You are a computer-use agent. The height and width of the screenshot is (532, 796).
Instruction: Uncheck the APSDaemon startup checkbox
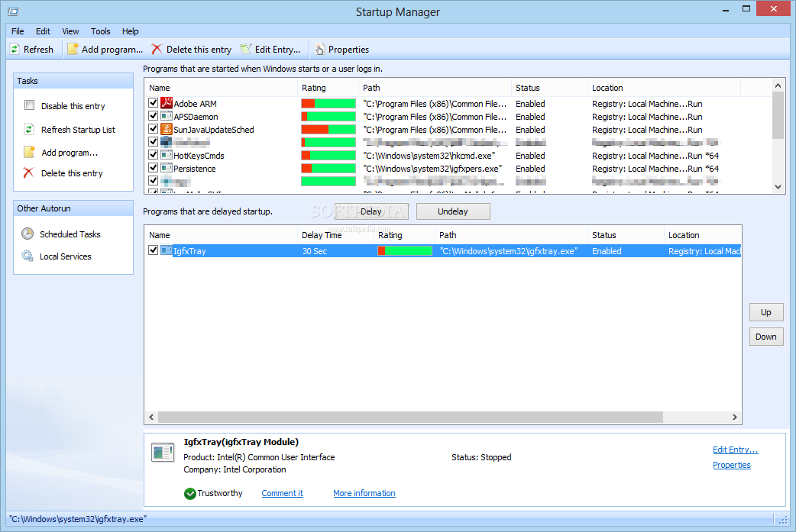153,115
